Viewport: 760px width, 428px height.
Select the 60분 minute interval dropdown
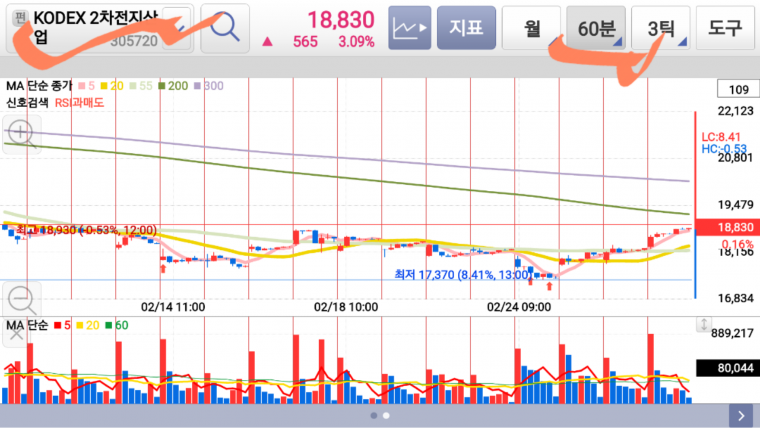pyautogui.click(x=596, y=28)
